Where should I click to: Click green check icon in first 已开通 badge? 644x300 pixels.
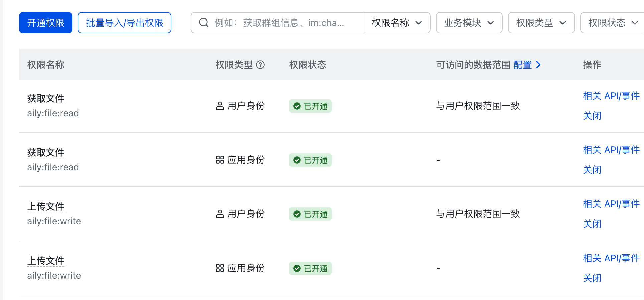pyautogui.click(x=297, y=106)
